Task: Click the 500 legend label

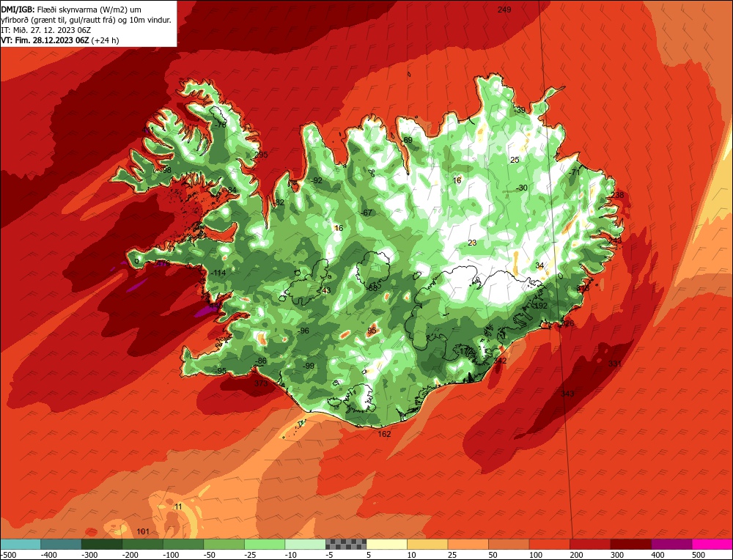Action: tap(698, 556)
